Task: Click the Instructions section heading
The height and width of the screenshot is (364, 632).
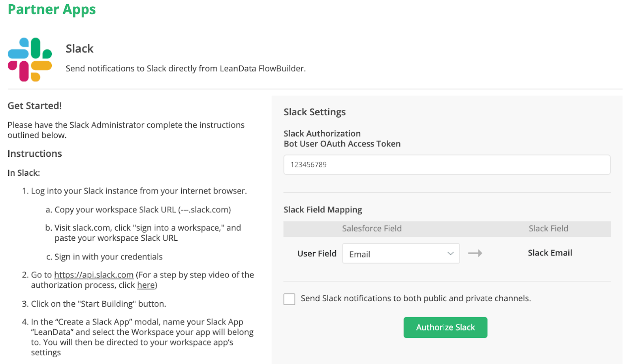Action: (x=34, y=154)
